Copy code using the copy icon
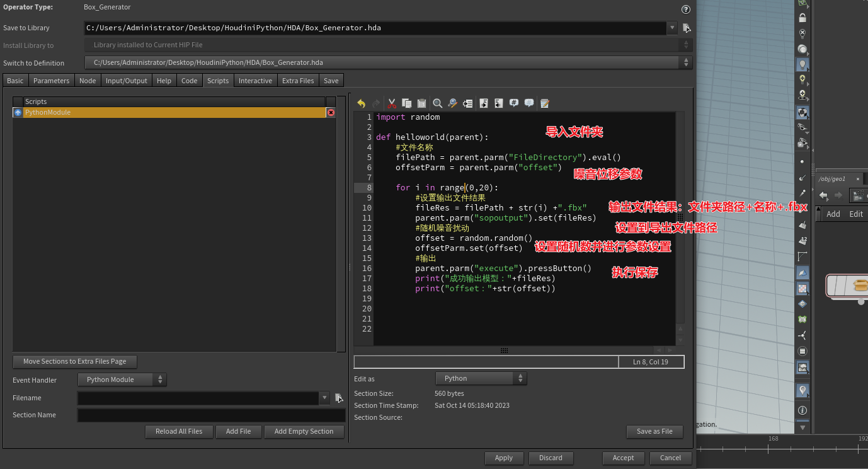Image resolution: width=868 pixels, height=469 pixels. point(406,103)
